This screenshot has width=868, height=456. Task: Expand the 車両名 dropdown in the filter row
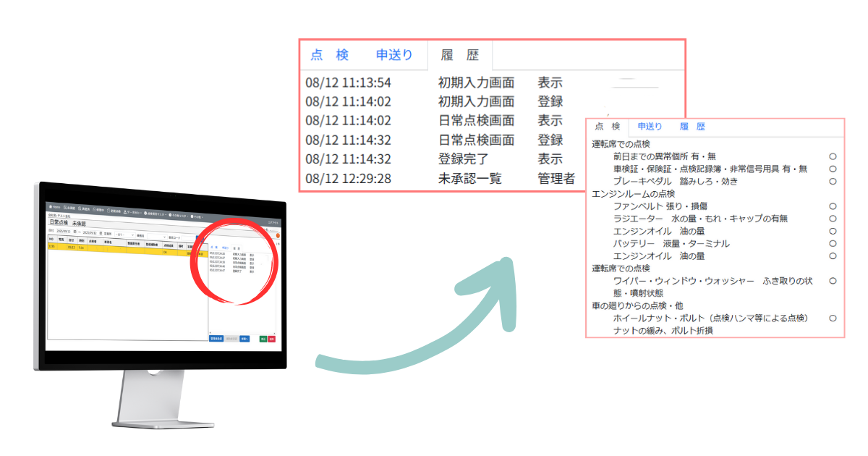tap(156, 237)
